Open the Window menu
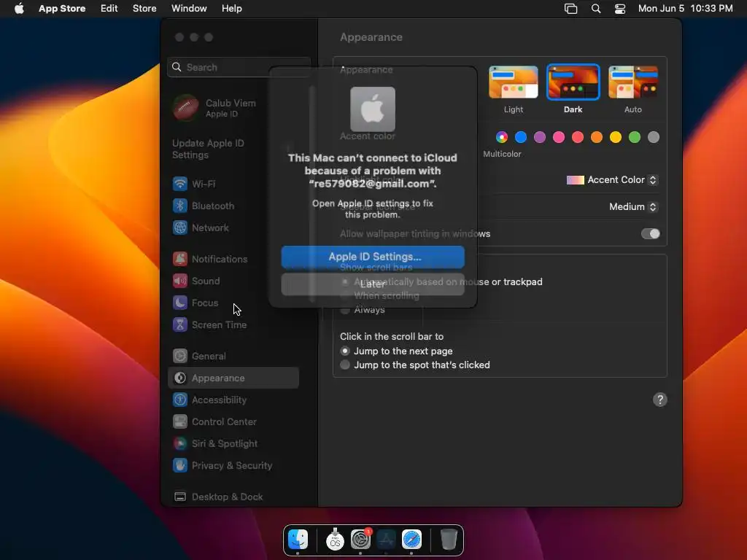 189,9
